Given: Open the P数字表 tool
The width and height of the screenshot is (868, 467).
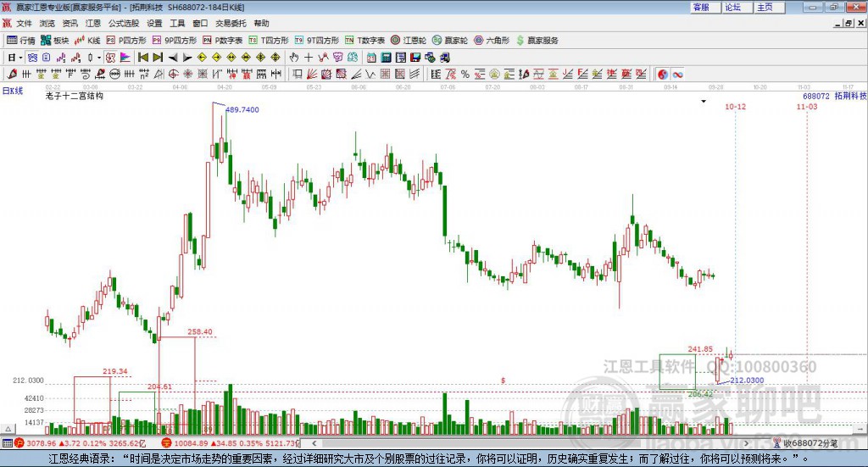Looking at the screenshot, I should (x=223, y=41).
